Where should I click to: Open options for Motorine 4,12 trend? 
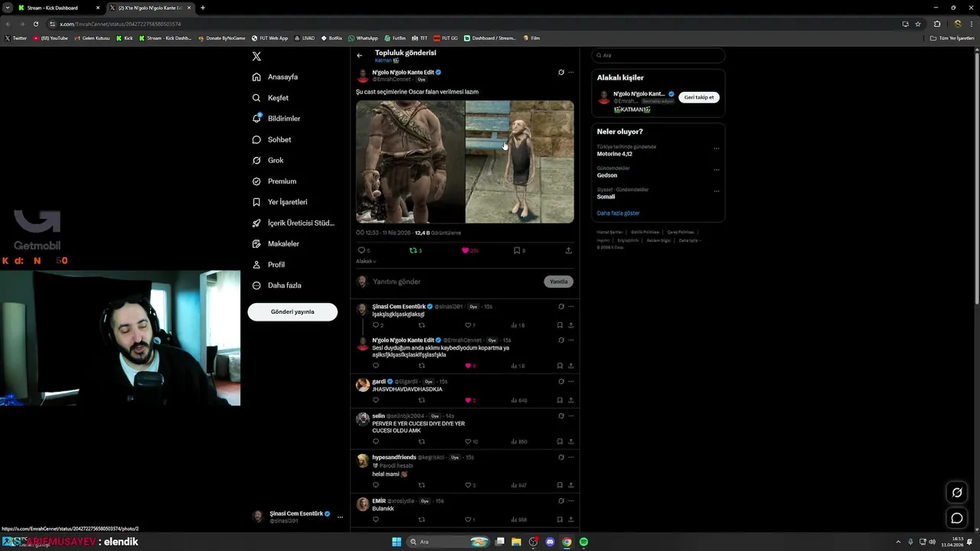click(x=716, y=148)
